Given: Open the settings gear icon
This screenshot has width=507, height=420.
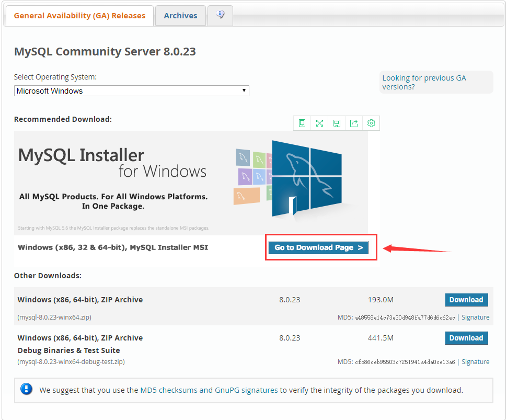Looking at the screenshot, I should pos(371,123).
